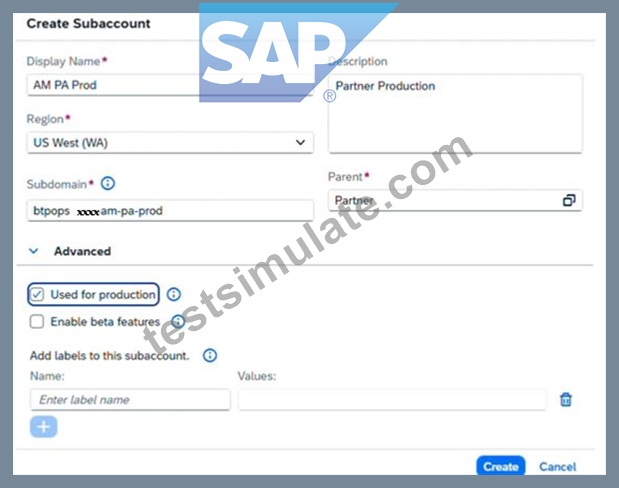Add a new label with plus button

click(x=43, y=427)
